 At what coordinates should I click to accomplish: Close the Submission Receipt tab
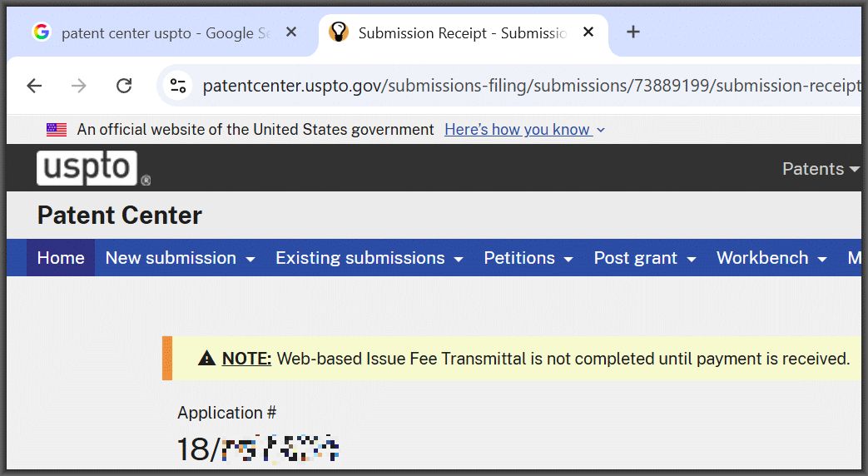(588, 32)
